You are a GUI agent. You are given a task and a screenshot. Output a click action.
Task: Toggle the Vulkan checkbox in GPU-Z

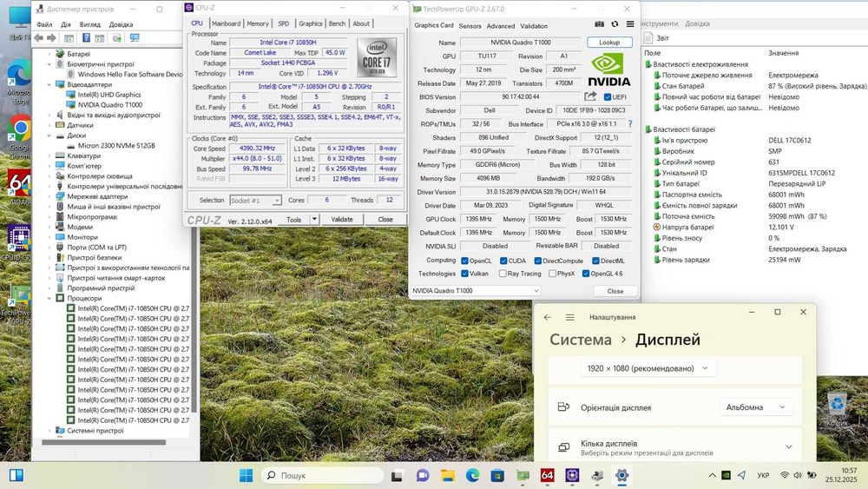coord(464,274)
